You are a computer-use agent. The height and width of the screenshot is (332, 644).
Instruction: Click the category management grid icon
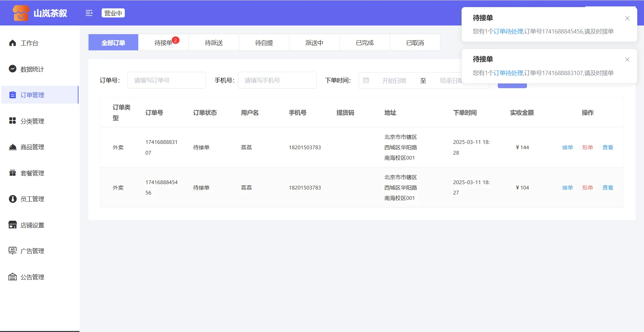(x=12, y=121)
